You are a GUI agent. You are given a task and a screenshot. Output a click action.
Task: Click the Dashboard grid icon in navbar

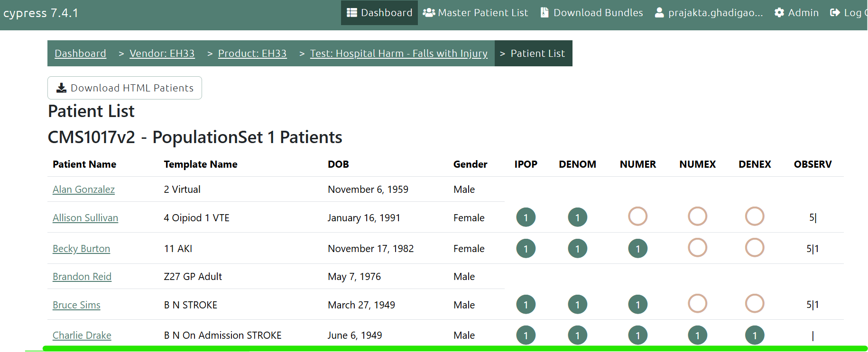(351, 13)
